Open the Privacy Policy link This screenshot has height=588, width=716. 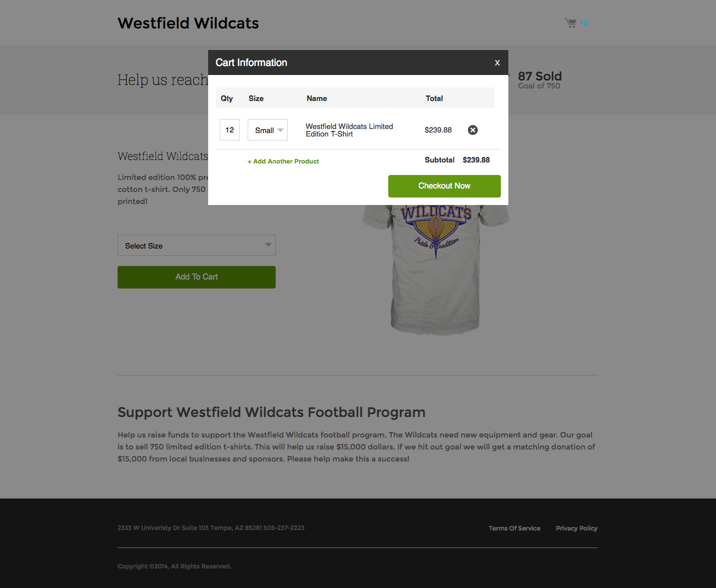pyautogui.click(x=576, y=528)
